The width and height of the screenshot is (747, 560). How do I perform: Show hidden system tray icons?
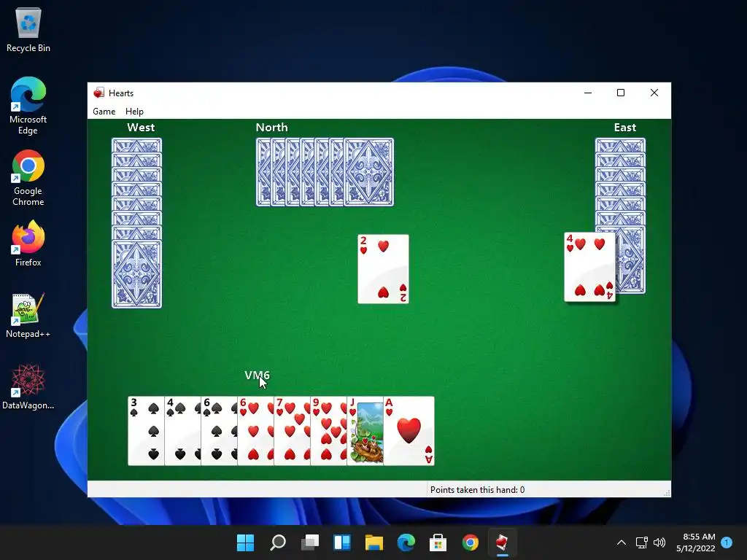pos(622,542)
